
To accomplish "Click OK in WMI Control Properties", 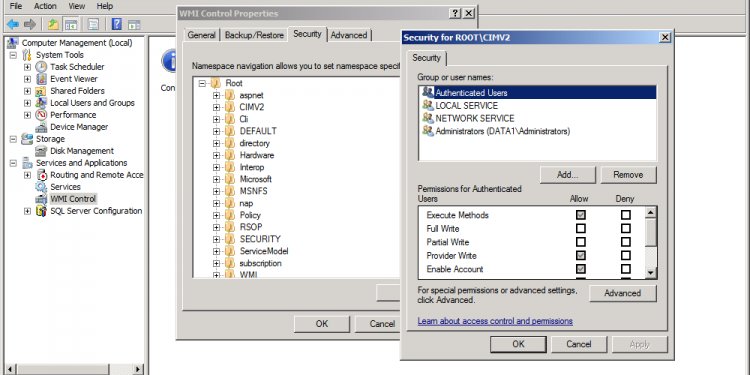I will click(x=322, y=324).
